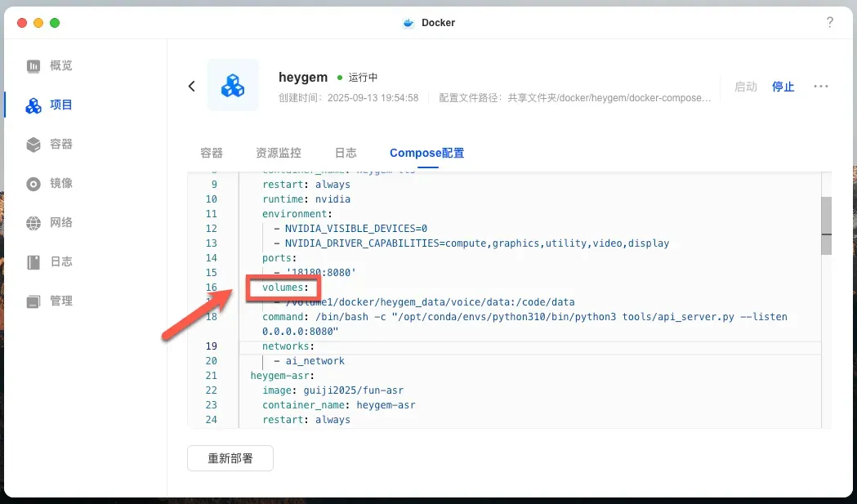The width and height of the screenshot is (857, 504).
Task: Open help via the question mark
Action: coord(830,23)
